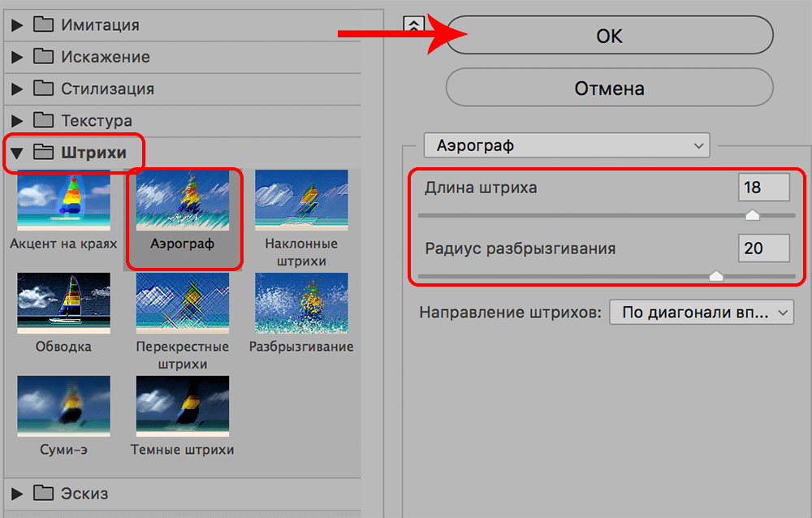This screenshot has height=518, width=812.
Task: Choose the Наклонные штрихи filter
Action: 301,199
